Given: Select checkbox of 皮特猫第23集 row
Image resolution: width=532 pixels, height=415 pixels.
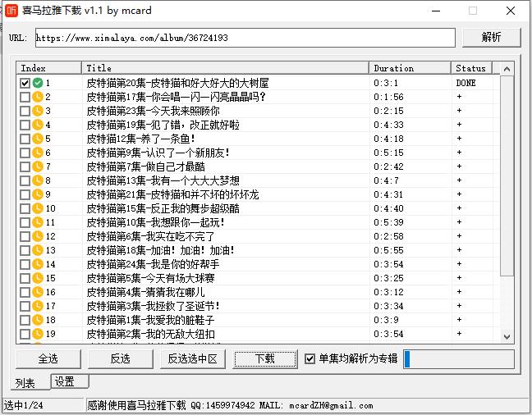Looking at the screenshot, I should pos(25,111).
